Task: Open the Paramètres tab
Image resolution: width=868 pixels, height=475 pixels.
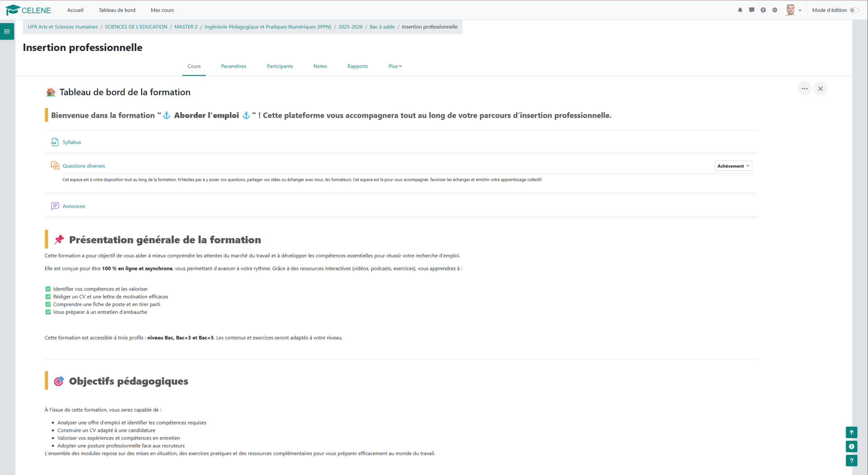Action: tap(234, 66)
